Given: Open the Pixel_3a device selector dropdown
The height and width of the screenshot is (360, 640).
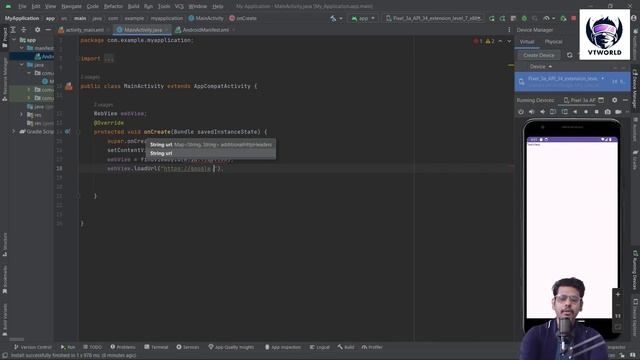Looking at the screenshot, I should click(x=433, y=18).
